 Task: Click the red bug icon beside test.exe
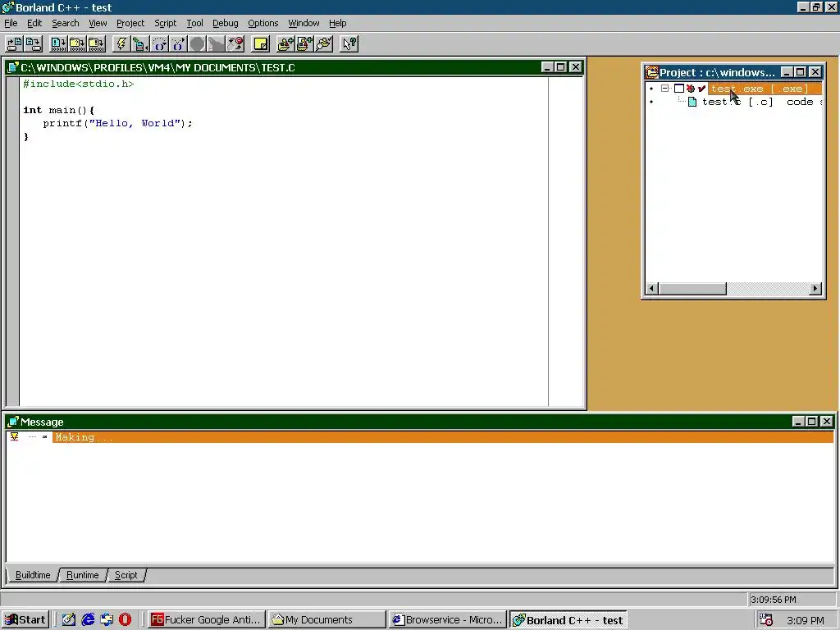coord(691,89)
